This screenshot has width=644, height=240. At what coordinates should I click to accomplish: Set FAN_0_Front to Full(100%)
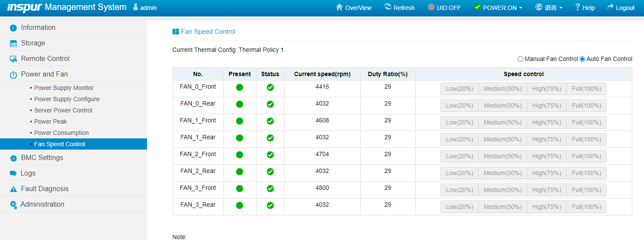[586, 89]
